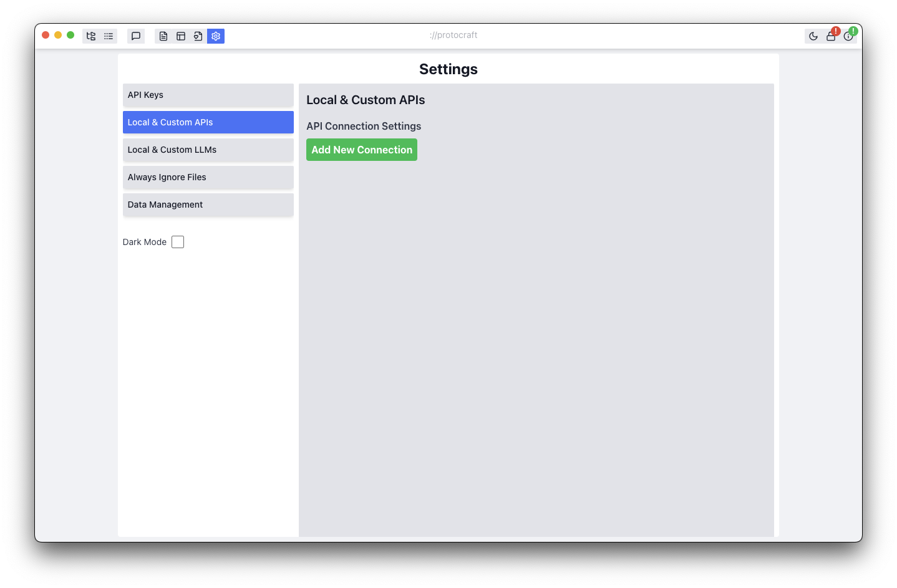
Task: Toggle dark theme with the moon icon
Action: tap(813, 36)
